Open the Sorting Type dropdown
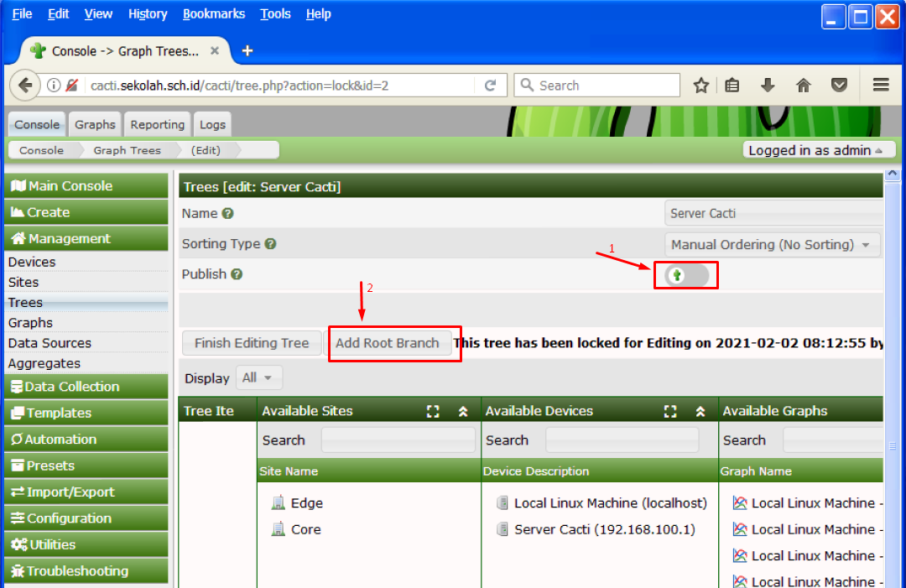 [x=772, y=245]
